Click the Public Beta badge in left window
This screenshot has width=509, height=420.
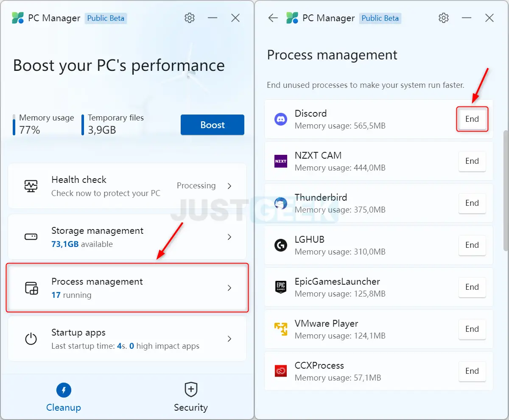point(106,18)
